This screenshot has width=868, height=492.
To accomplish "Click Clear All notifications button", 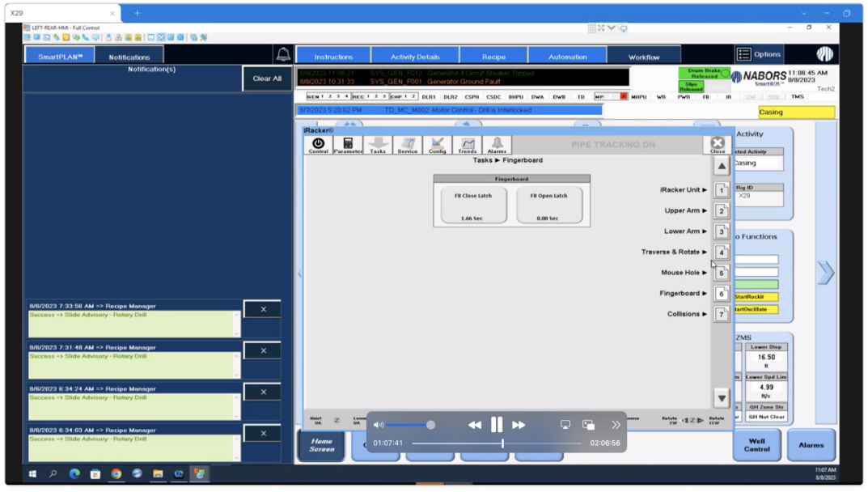I will 267,78.
